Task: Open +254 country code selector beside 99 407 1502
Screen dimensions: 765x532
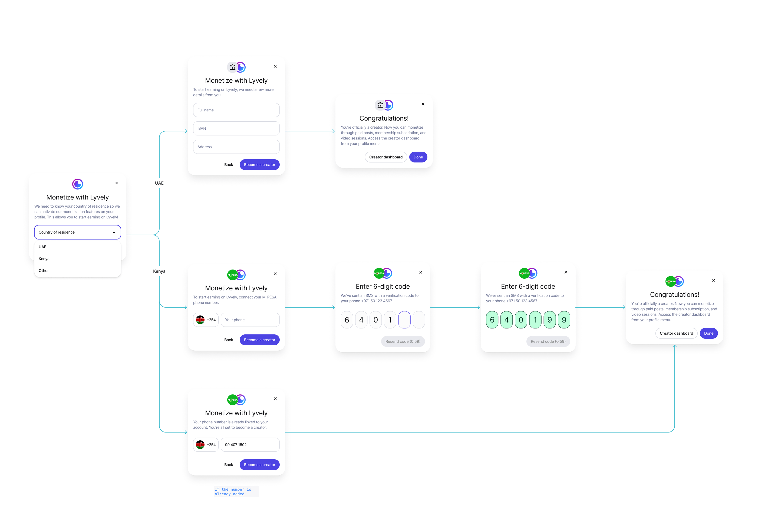Action: pyautogui.click(x=206, y=445)
